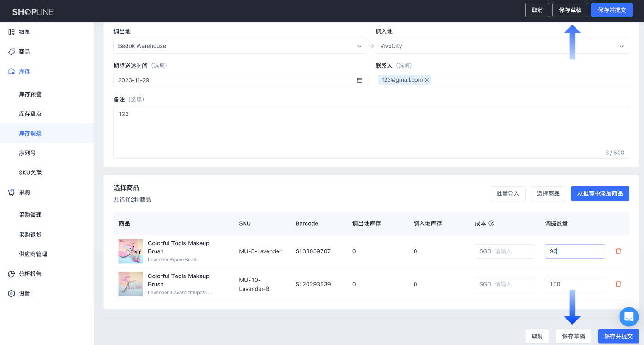Open the 序列号 submenu item
Viewport: 644px width, 345px height.
click(x=27, y=153)
